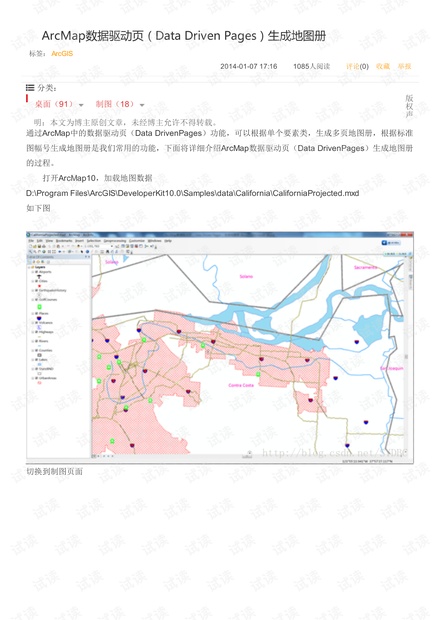Collapse the Lakes layer legend
This screenshot has width=440, height=620.
[x=32, y=359]
